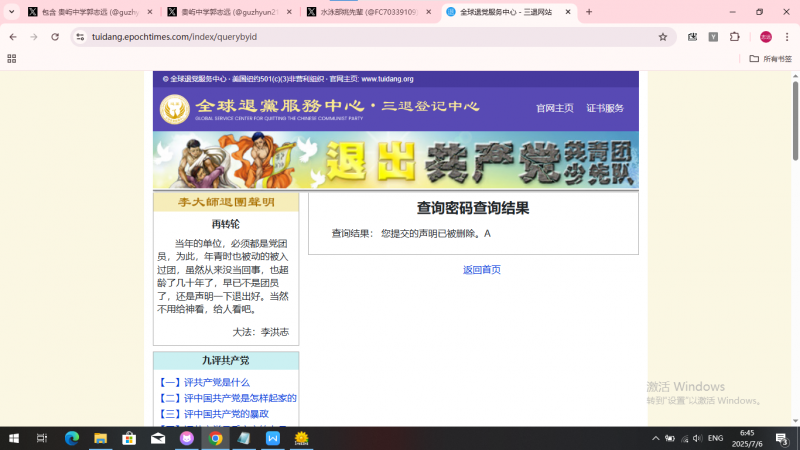Go back to previous page

click(13, 37)
